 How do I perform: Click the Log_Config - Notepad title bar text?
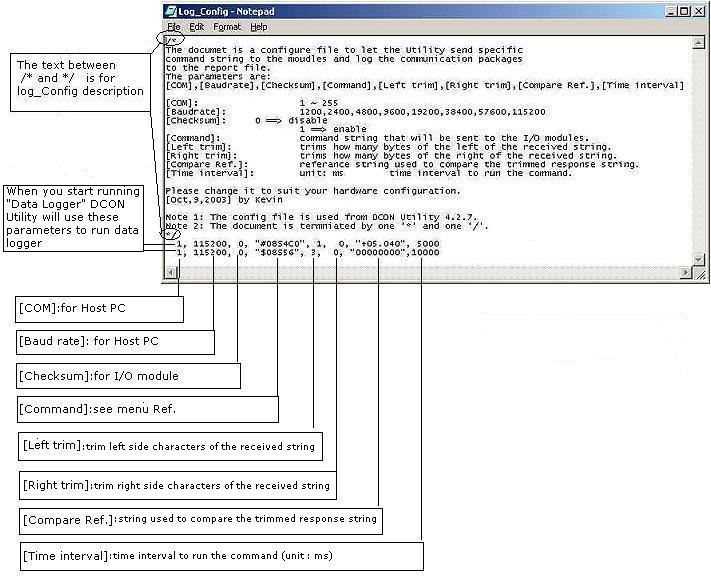click(x=227, y=11)
